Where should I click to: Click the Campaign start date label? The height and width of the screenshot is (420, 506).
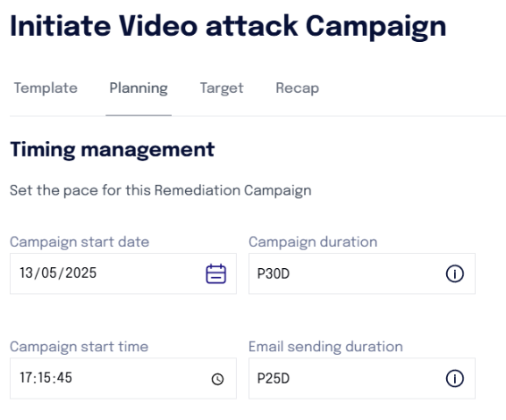pos(80,242)
